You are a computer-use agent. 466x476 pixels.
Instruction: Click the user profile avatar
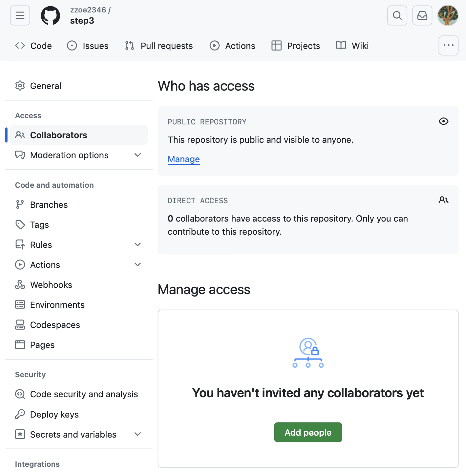tap(448, 15)
